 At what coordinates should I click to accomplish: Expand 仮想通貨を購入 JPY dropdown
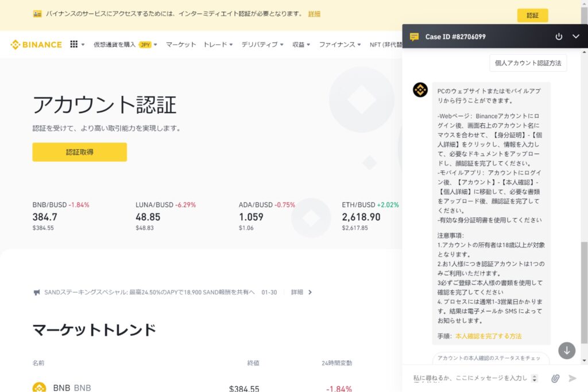pos(125,45)
